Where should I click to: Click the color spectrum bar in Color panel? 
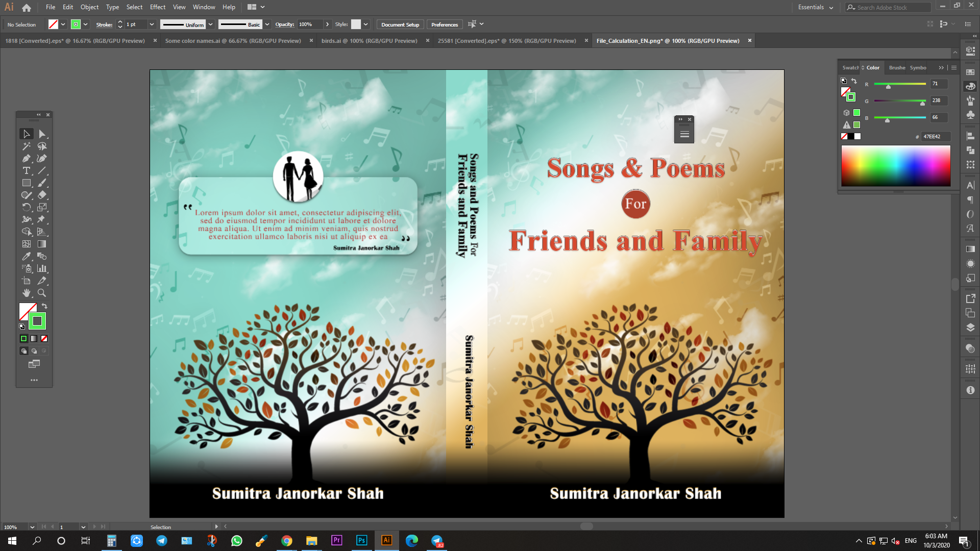(896, 166)
